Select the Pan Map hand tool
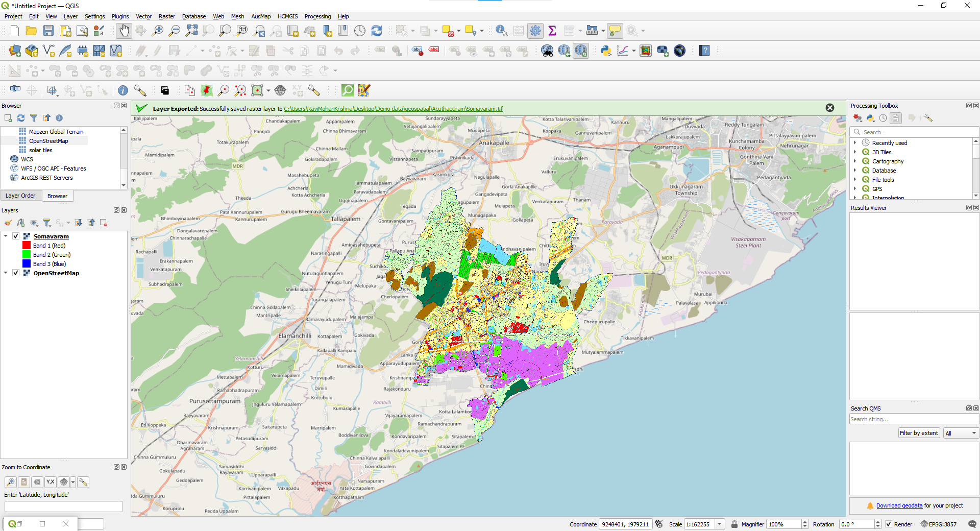Image resolution: width=980 pixels, height=531 pixels. (124, 31)
